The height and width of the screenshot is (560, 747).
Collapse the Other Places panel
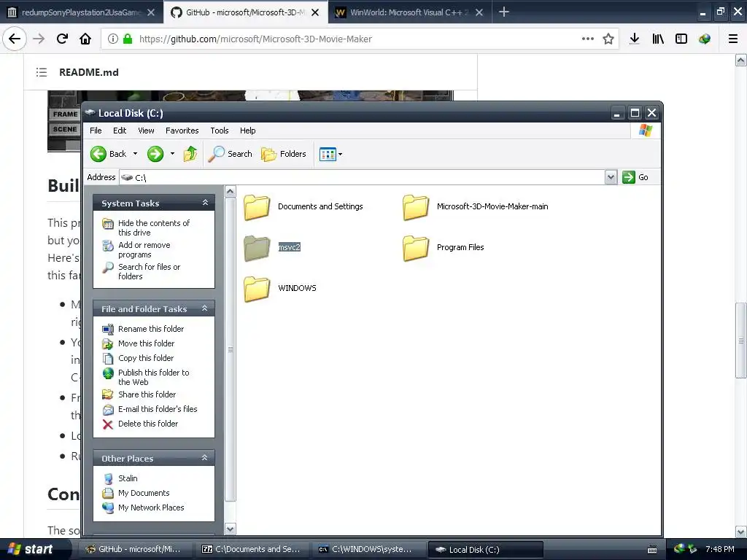(205, 458)
